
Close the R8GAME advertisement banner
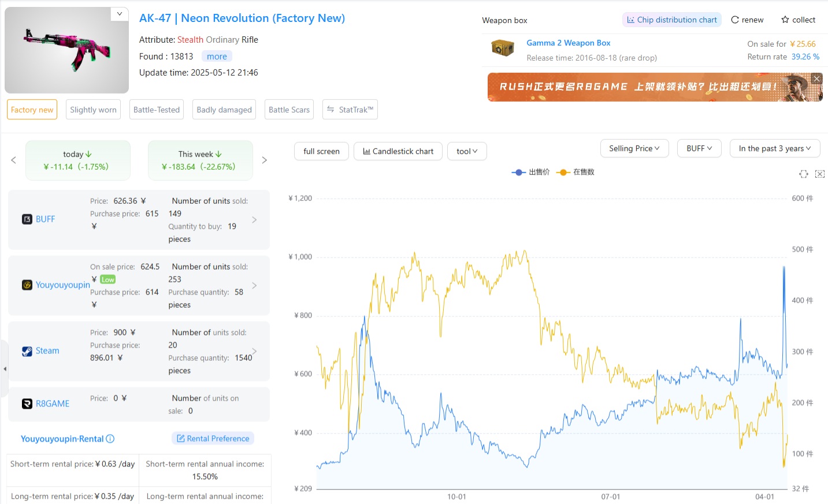click(816, 79)
